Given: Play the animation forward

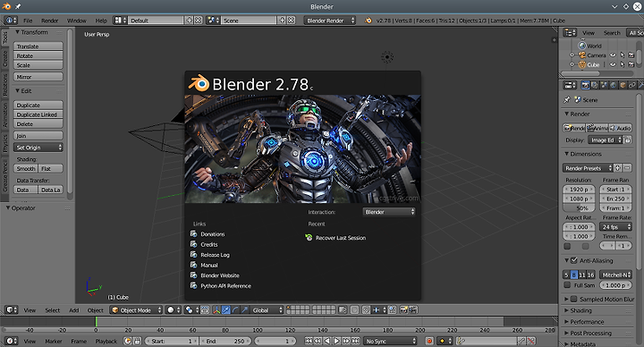Looking at the screenshot, I should [x=337, y=341].
